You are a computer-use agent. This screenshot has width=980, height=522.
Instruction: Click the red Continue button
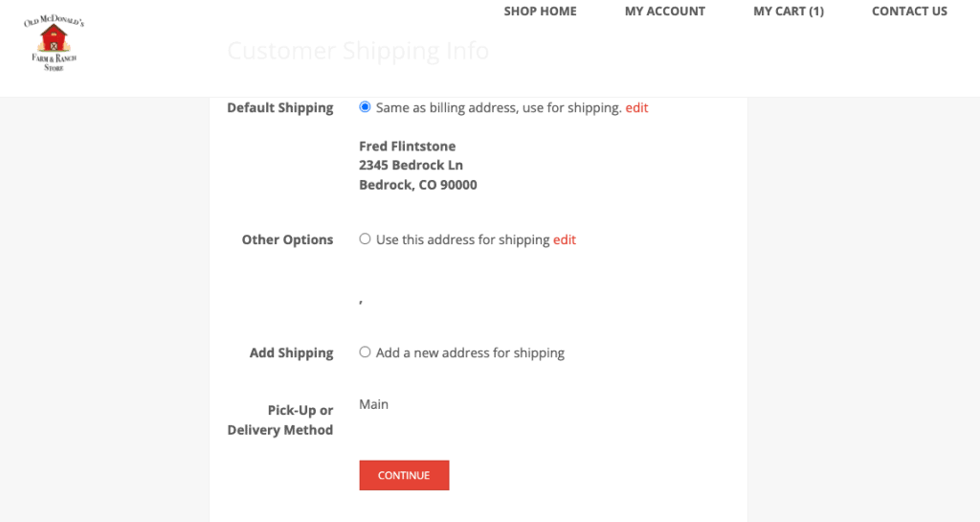404,475
